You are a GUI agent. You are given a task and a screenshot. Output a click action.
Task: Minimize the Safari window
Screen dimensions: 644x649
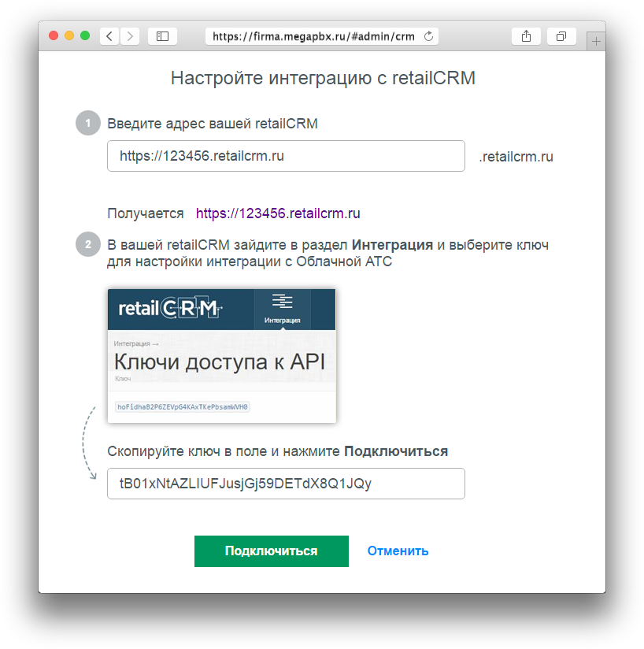click(x=69, y=35)
